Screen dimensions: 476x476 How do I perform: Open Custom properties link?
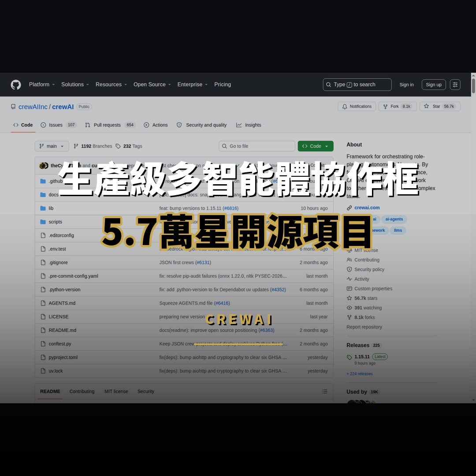pyautogui.click(x=373, y=289)
